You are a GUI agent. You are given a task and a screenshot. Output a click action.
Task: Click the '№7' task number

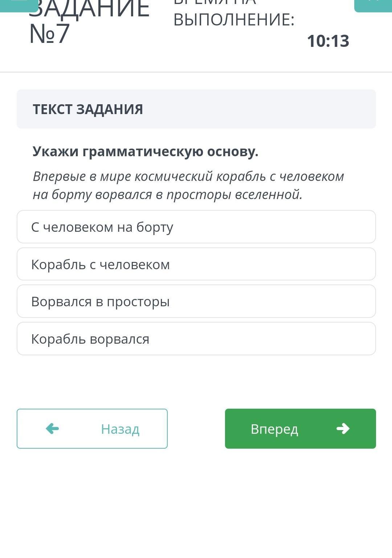click(49, 34)
